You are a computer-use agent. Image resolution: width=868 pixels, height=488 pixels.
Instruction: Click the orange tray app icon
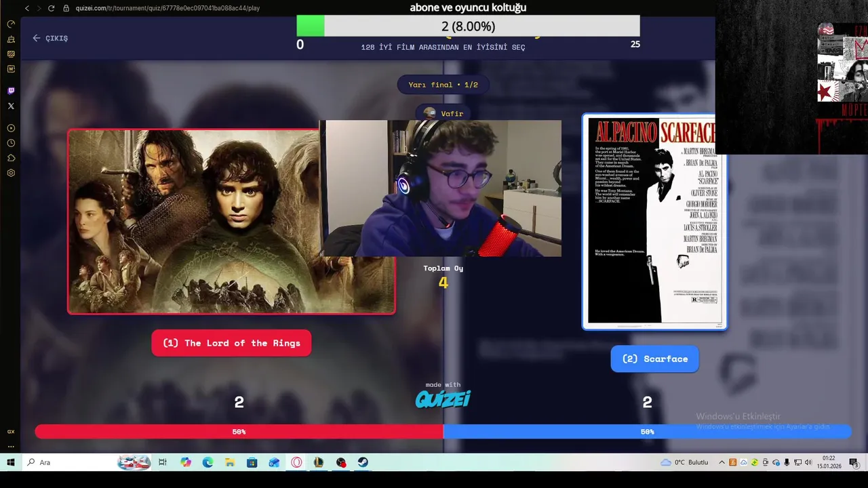tap(733, 462)
